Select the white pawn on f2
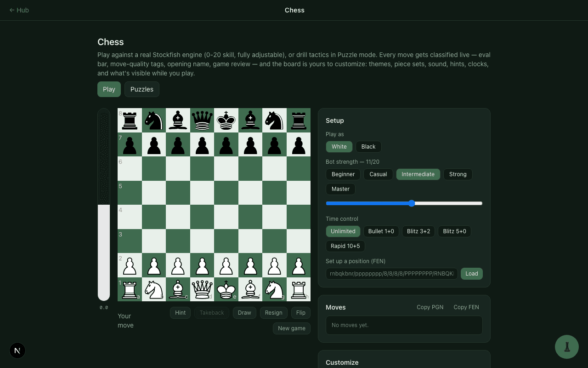Image resolution: width=588 pixels, height=368 pixels. (250, 265)
